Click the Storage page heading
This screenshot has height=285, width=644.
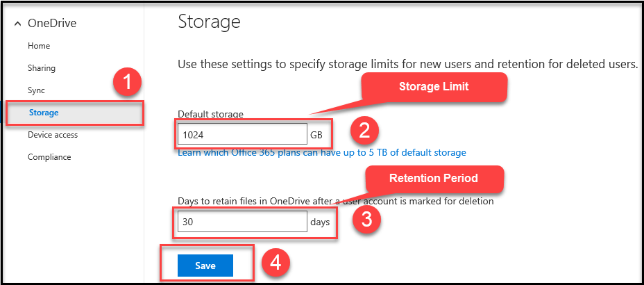tap(209, 22)
